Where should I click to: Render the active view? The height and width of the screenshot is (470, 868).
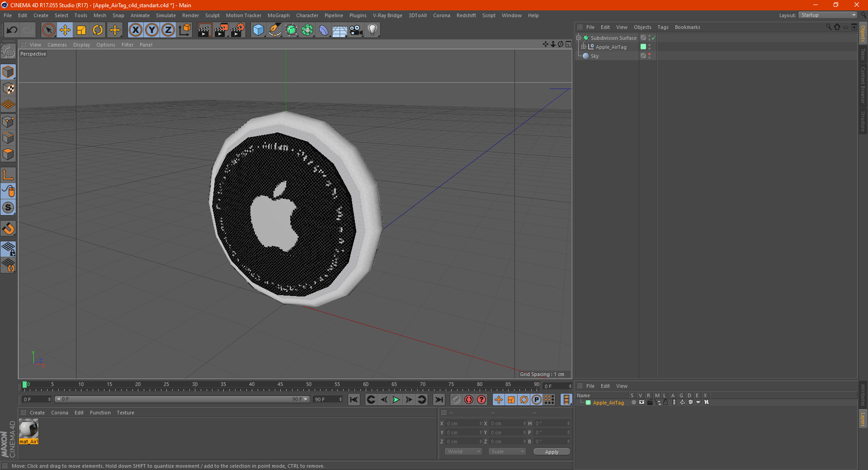[x=204, y=30]
